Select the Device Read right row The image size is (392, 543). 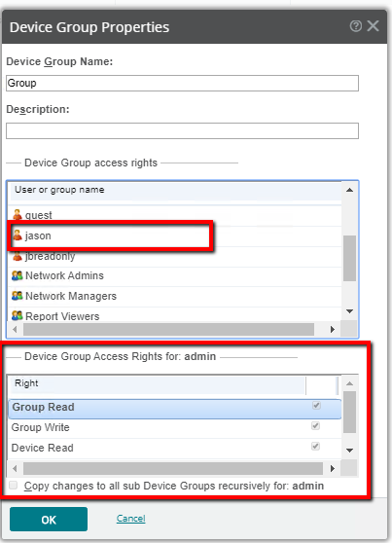(175, 448)
